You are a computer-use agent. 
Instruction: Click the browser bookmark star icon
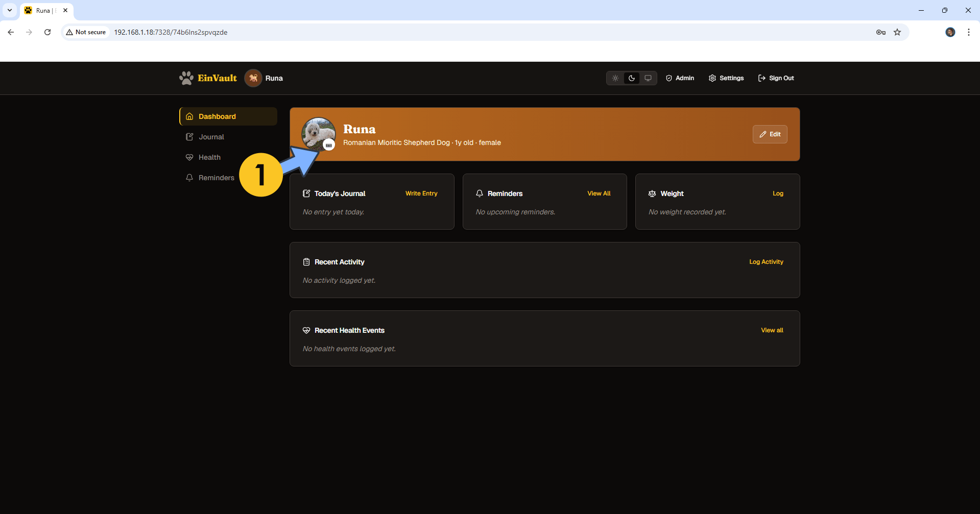coord(897,32)
